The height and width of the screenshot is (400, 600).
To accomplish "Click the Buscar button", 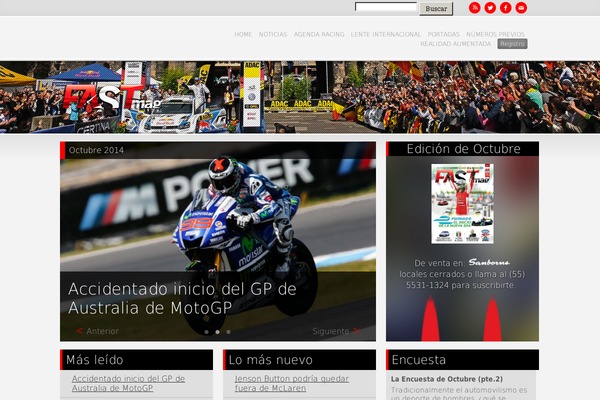I will point(436,8).
